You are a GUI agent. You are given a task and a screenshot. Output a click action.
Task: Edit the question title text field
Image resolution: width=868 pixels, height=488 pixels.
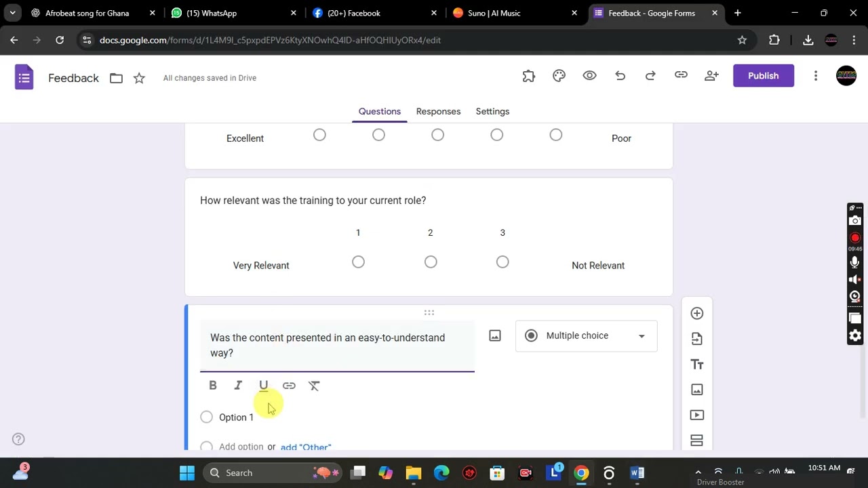pos(337,346)
